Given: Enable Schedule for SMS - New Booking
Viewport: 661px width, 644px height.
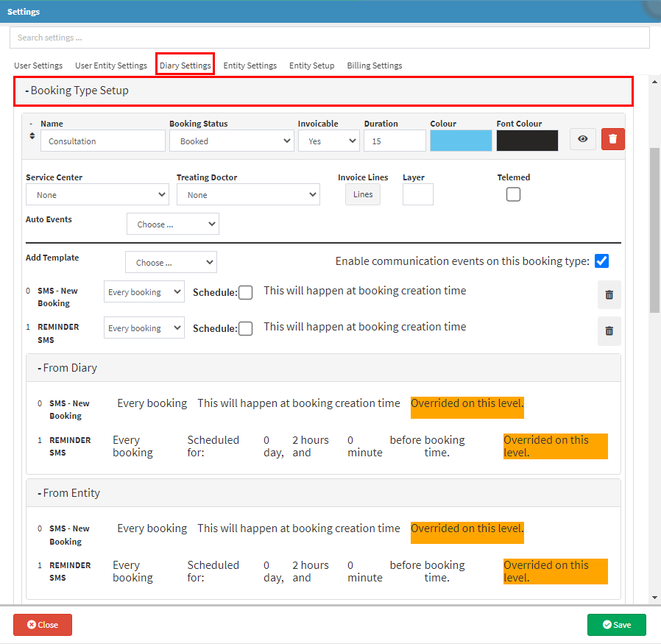Looking at the screenshot, I should click(245, 292).
